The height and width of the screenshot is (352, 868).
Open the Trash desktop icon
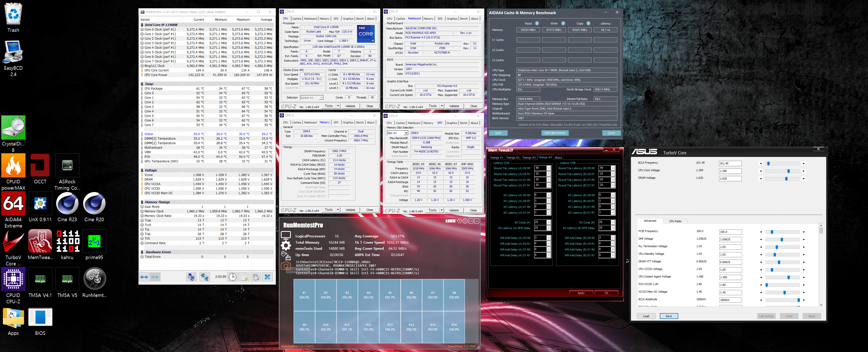(13, 17)
